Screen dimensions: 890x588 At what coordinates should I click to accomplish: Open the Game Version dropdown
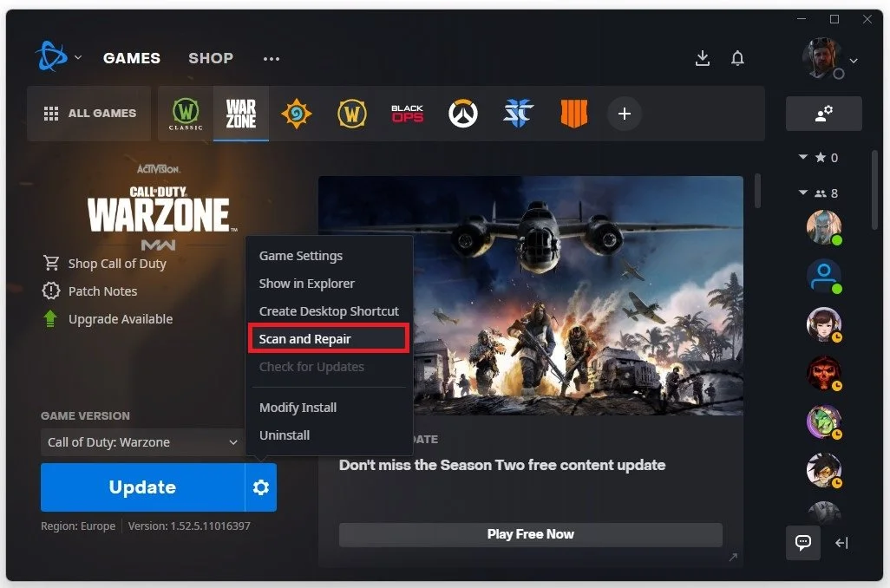(142, 442)
